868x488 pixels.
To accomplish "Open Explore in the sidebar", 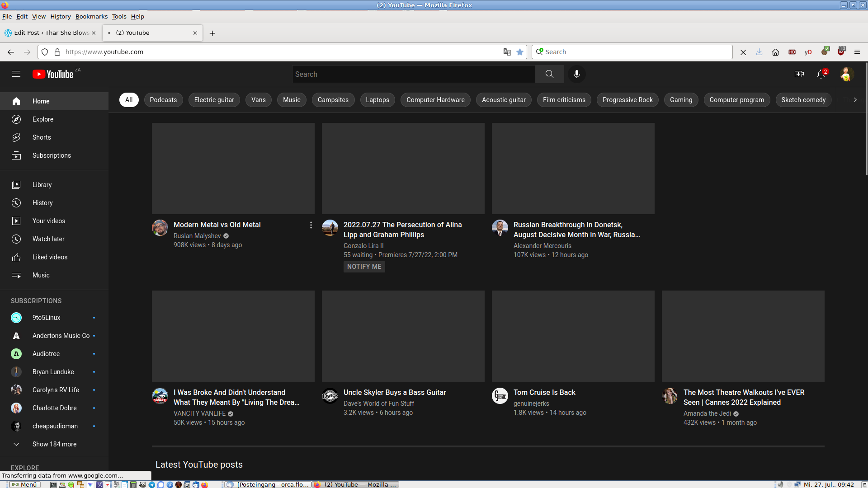I will point(54,119).
